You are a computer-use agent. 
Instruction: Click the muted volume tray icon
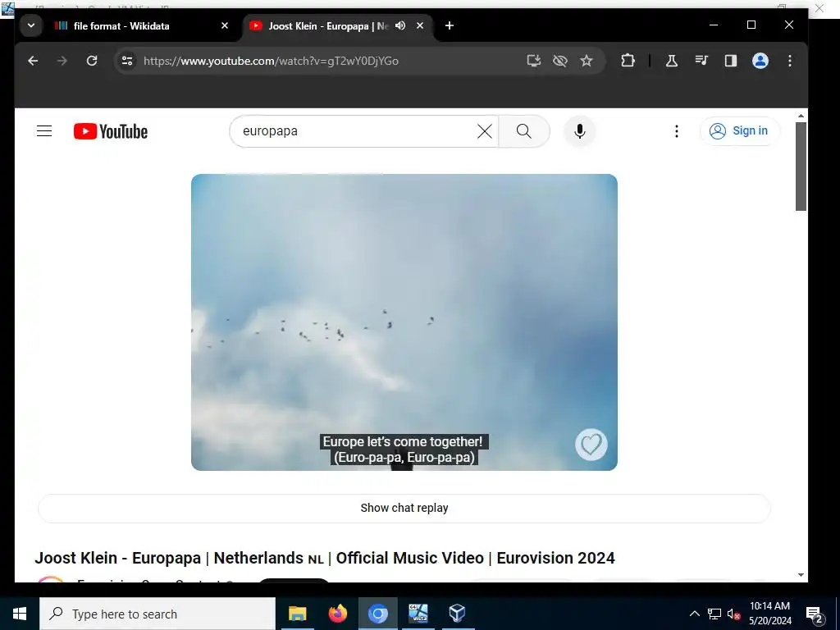pyautogui.click(x=733, y=614)
